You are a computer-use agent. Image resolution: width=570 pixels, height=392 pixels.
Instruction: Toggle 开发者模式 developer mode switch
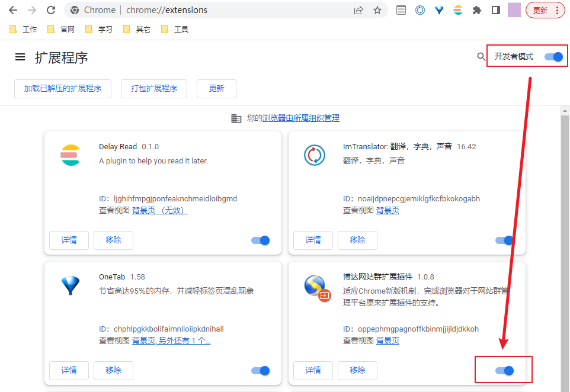(x=553, y=57)
